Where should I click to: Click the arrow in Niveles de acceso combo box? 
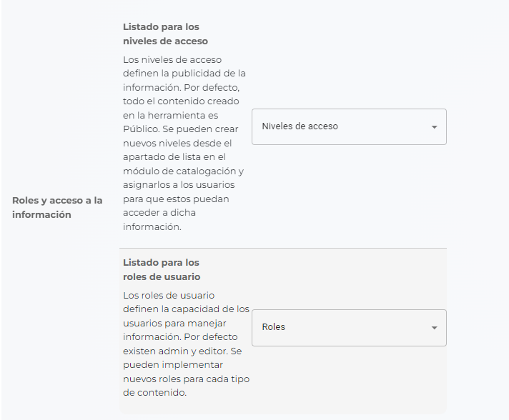(434, 127)
